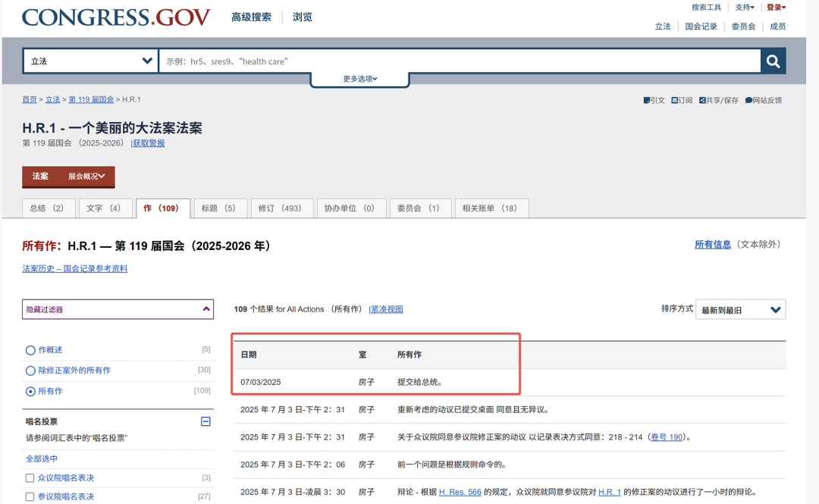Open the 支持 menu
This screenshot has height=504, width=819.
(x=745, y=8)
